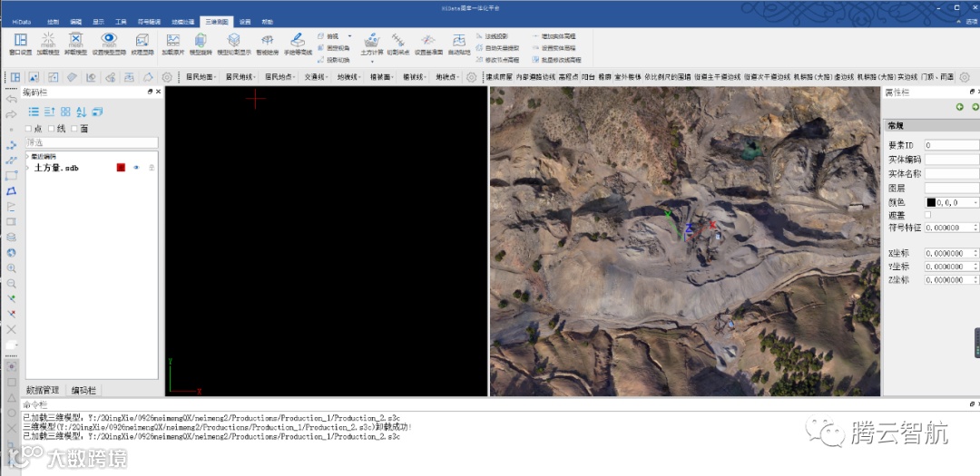Click the 土方计算 icon
The height and width of the screenshot is (476, 980).
coord(372,40)
